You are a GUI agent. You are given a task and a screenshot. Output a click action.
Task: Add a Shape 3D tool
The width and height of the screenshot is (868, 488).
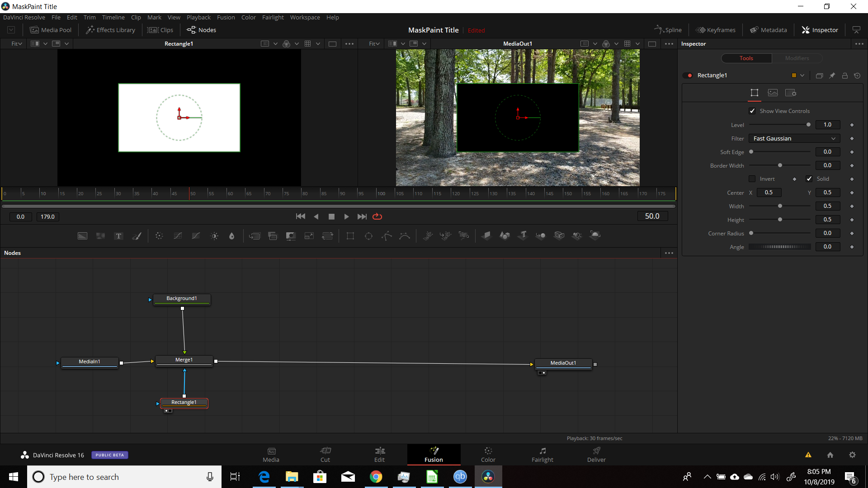505,236
